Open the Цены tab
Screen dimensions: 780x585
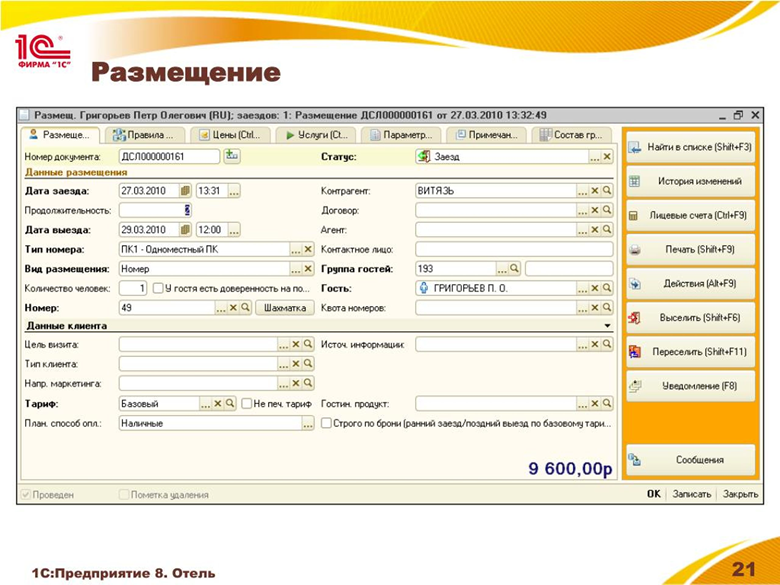pyautogui.click(x=229, y=134)
